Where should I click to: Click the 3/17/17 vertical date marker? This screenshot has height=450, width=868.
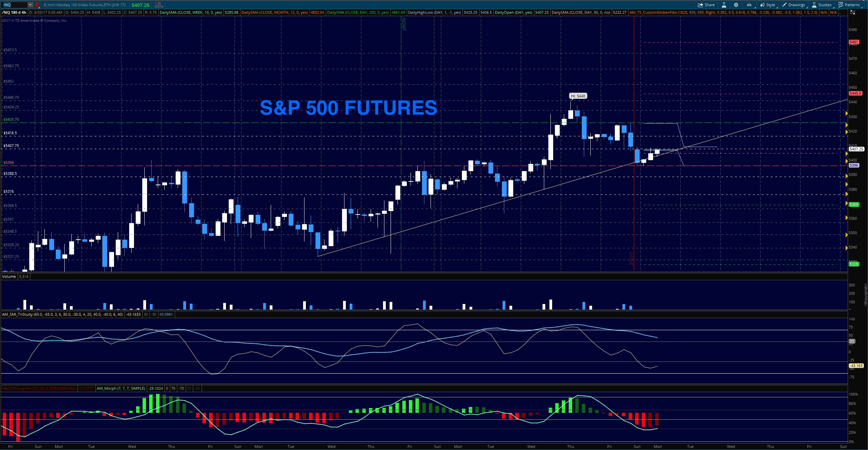[x=631, y=258]
